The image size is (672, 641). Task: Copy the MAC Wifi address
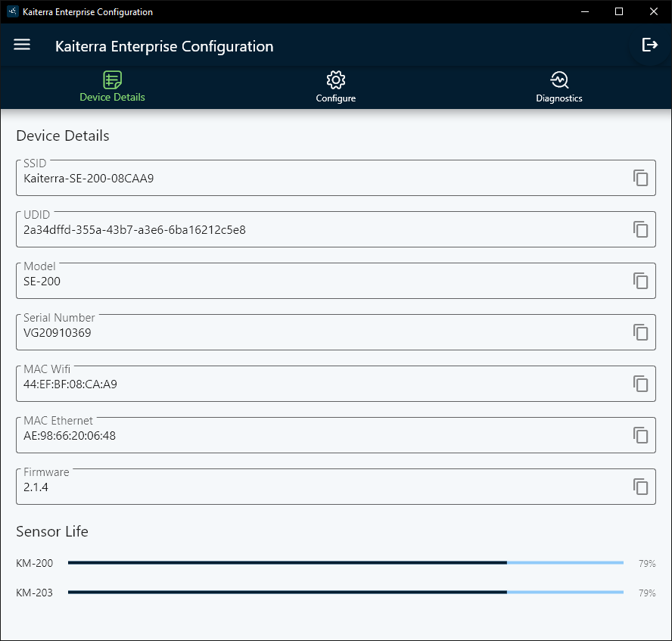click(641, 384)
